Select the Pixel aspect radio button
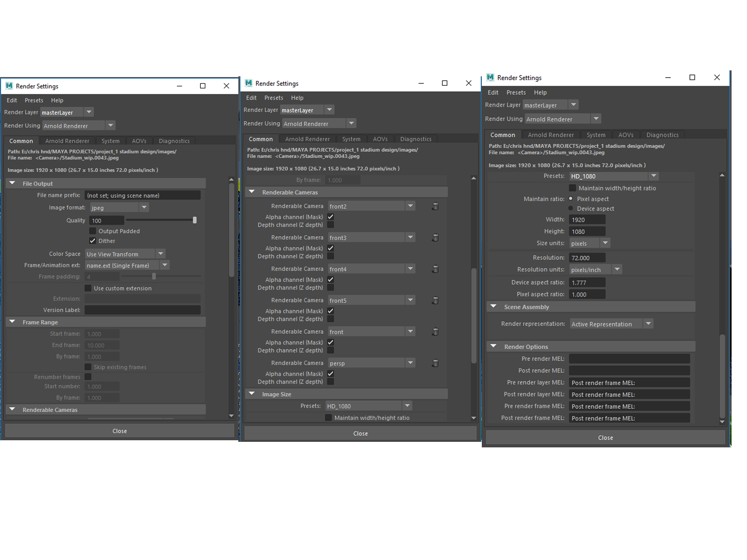The width and height of the screenshot is (747, 560). pos(571,199)
